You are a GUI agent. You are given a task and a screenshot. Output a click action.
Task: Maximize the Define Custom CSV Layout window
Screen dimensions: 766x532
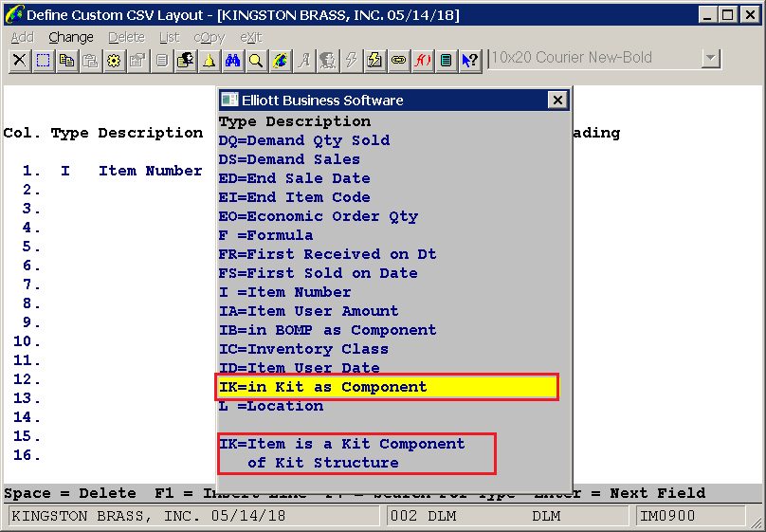point(727,15)
